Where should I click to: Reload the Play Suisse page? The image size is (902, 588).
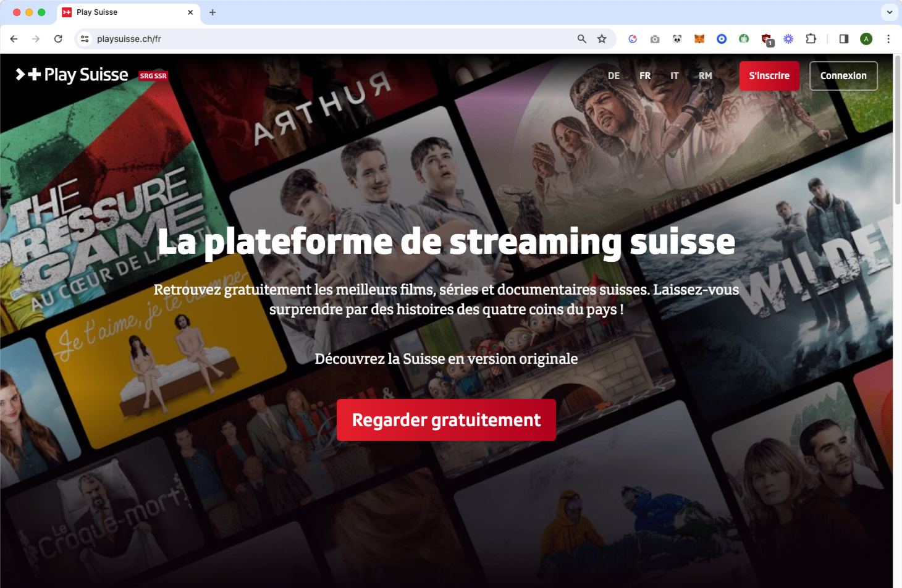[58, 39]
